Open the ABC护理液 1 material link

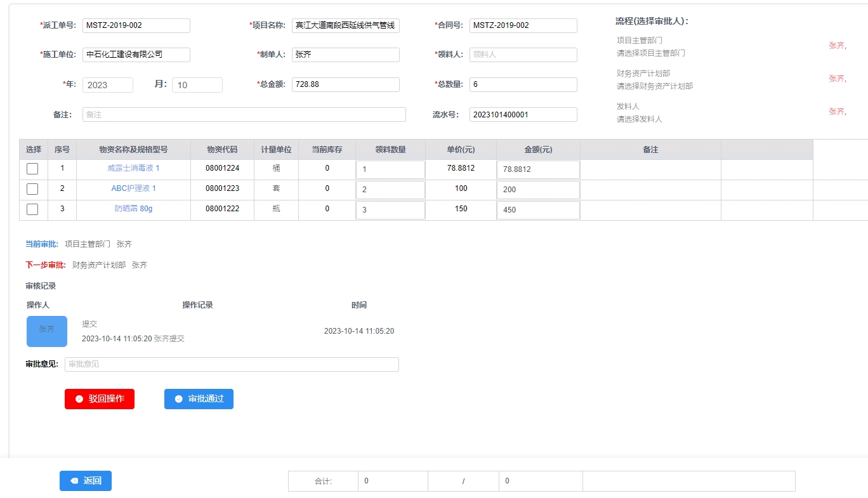(133, 188)
